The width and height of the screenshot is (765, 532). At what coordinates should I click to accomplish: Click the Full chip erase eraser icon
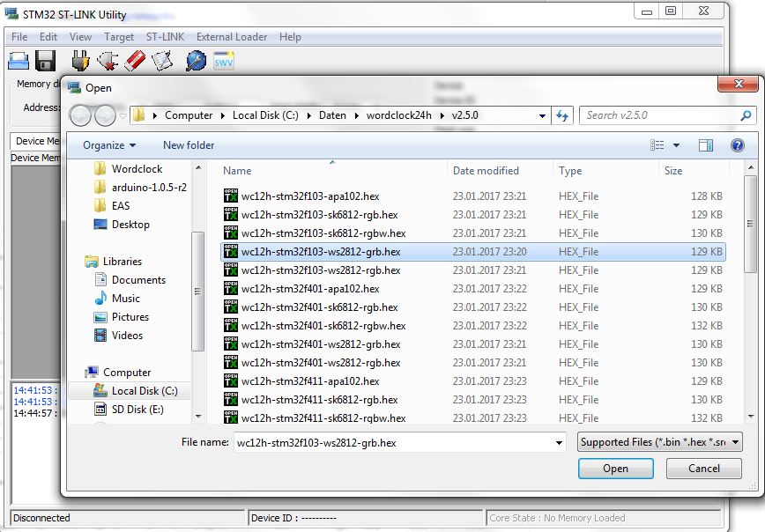point(135,61)
